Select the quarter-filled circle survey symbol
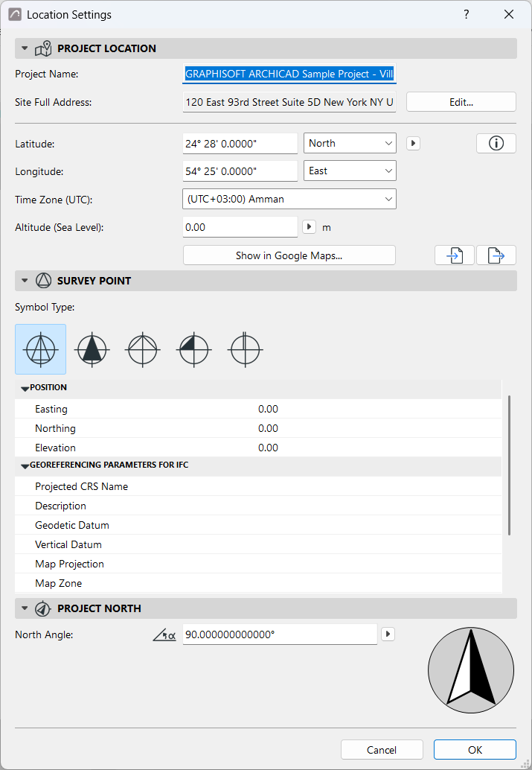 click(x=194, y=349)
